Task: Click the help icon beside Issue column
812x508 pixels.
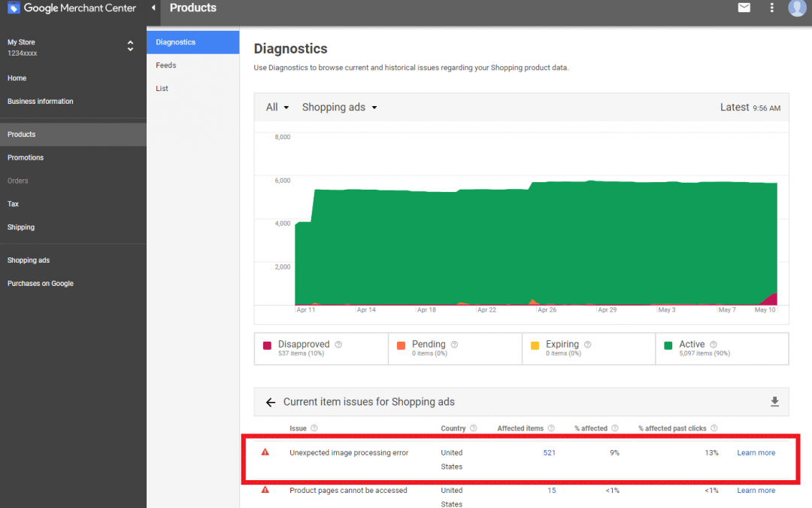Action: 314,428
